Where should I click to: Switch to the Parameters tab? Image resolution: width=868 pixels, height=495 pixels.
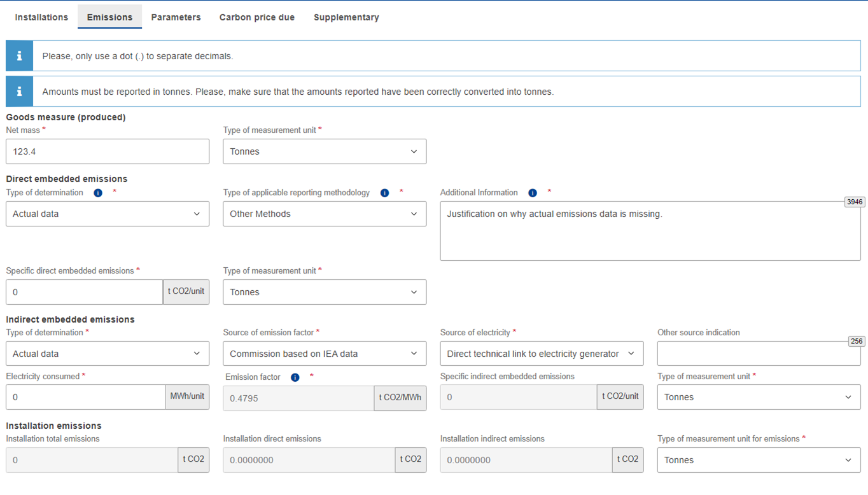click(x=176, y=17)
